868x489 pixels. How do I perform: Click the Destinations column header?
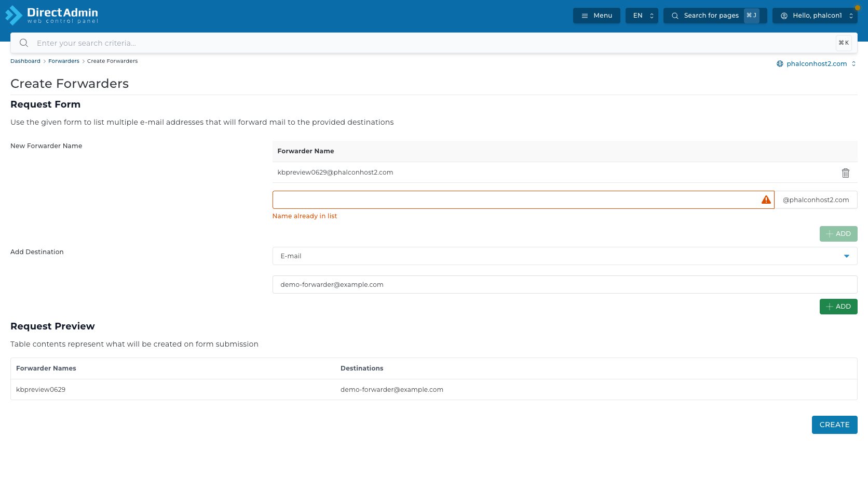coord(362,368)
